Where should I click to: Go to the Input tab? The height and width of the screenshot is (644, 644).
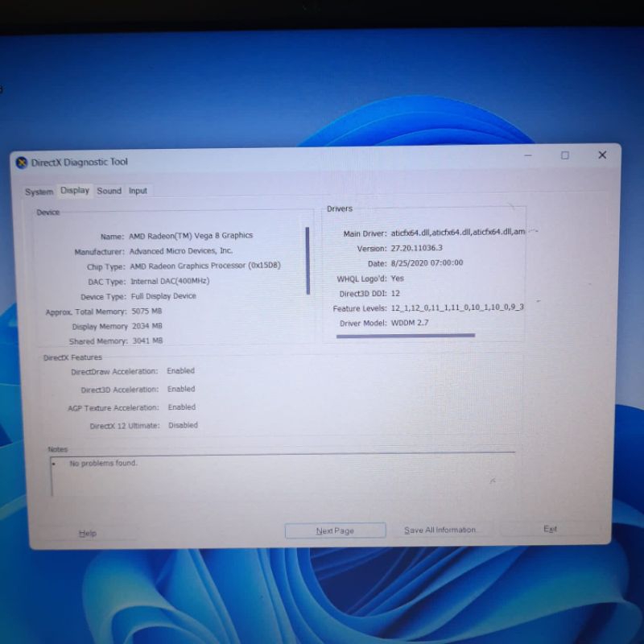(138, 191)
